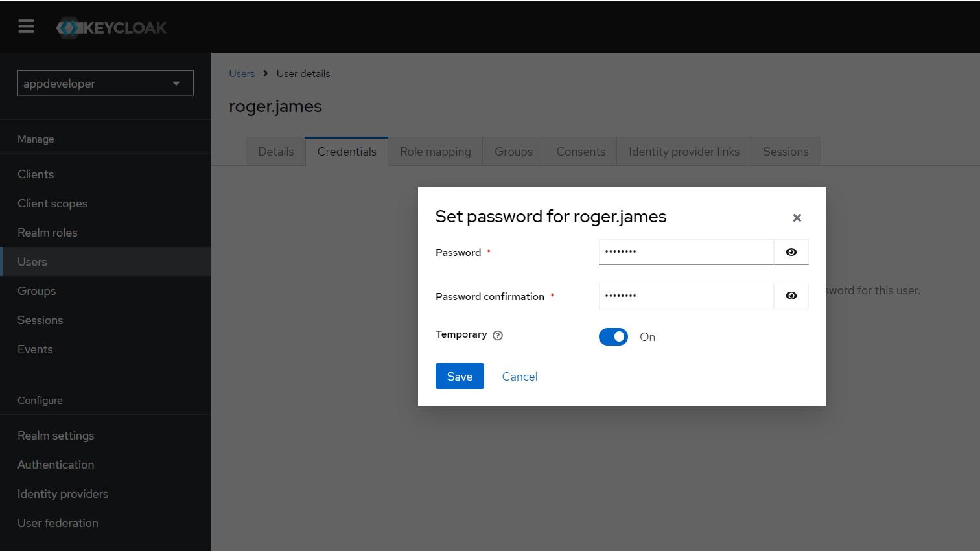This screenshot has width=980, height=551.
Task: Show the Password field contents
Action: pos(791,252)
